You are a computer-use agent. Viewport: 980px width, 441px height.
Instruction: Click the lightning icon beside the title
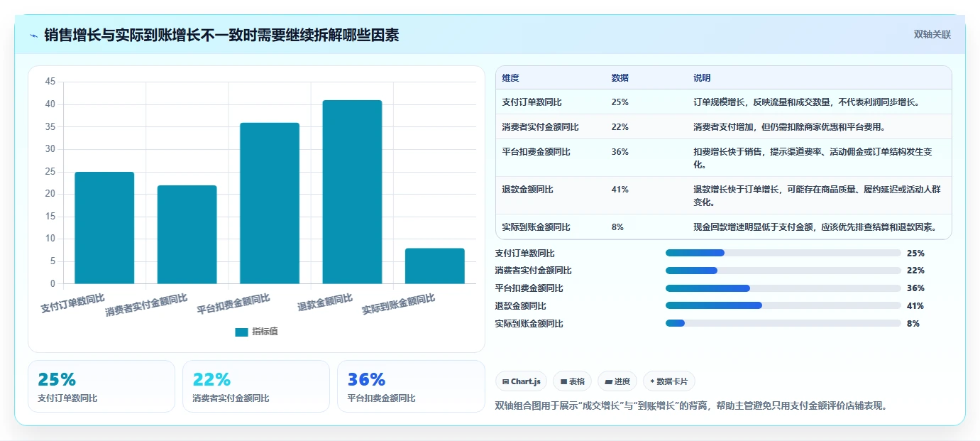(x=34, y=36)
